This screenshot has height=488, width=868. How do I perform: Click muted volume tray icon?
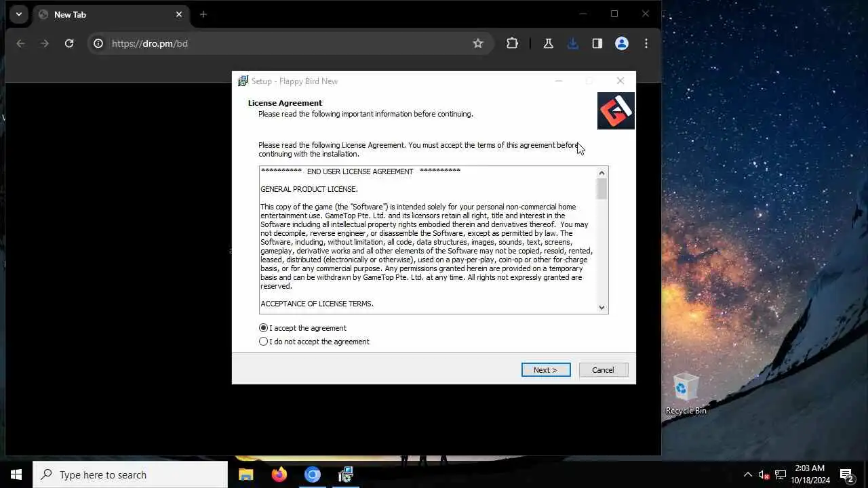pyautogui.click(x=764, y=474)
